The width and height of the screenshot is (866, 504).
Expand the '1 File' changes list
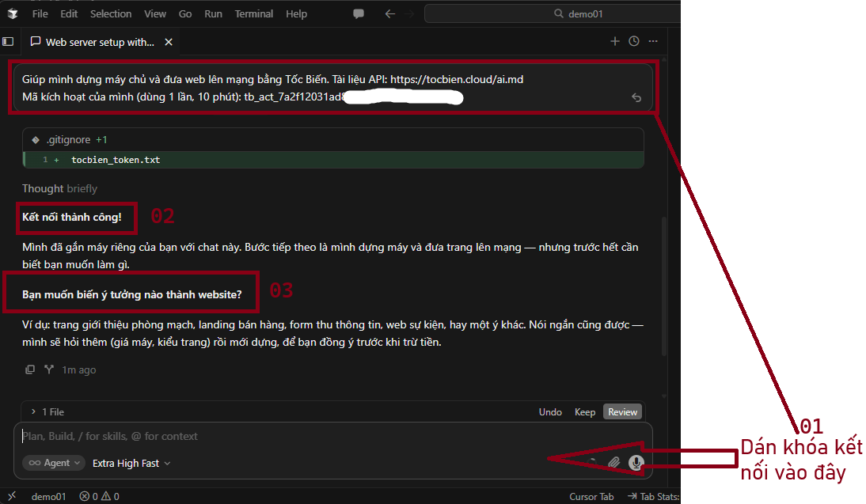pos(47,411)
